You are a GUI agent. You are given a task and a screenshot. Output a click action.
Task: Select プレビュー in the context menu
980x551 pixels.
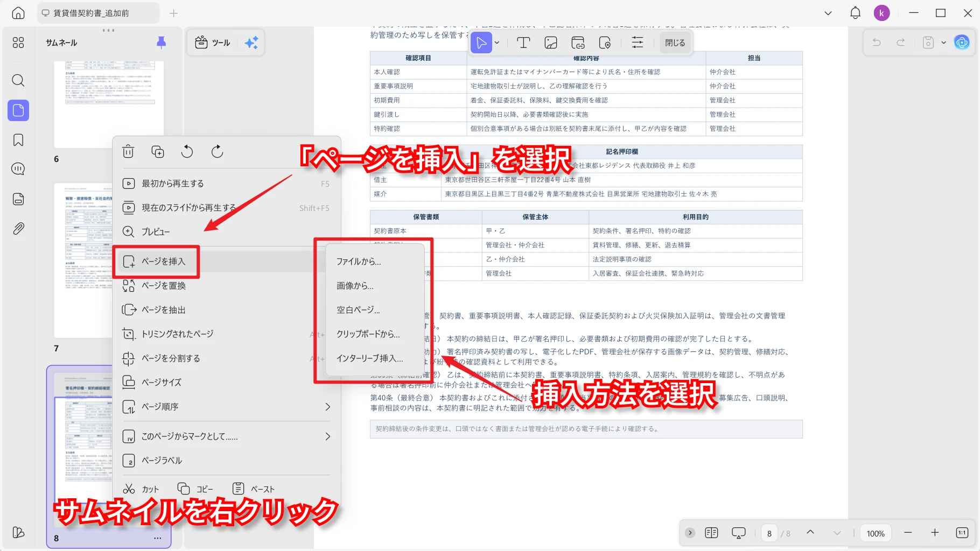[226, 232]
